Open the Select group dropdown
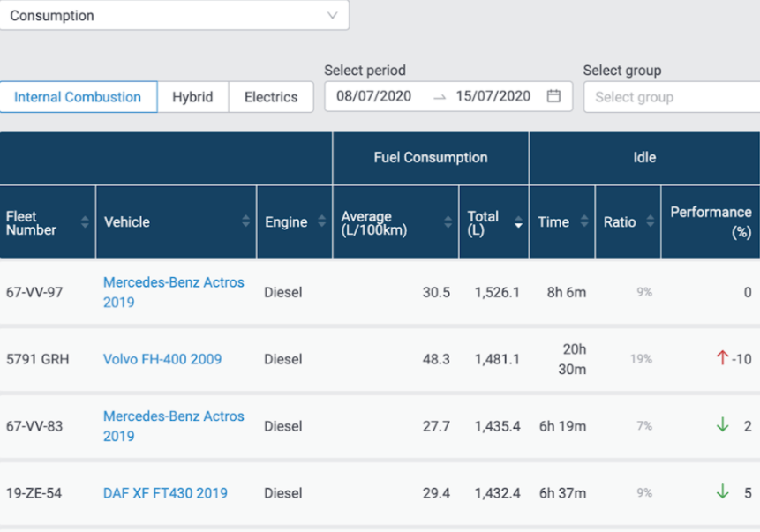Screen dimensions: 760x532 pyautogui.click(x=672, y=97)
